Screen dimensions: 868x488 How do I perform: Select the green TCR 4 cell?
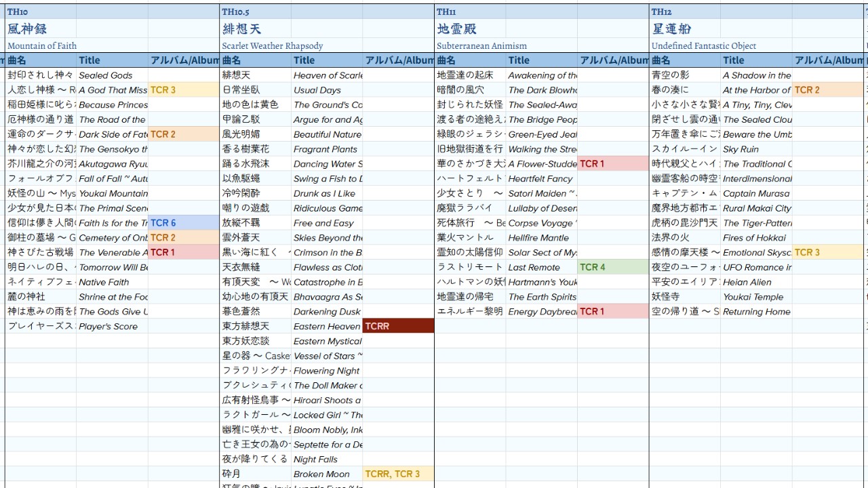pyautogui.click(x=612, y=267)
